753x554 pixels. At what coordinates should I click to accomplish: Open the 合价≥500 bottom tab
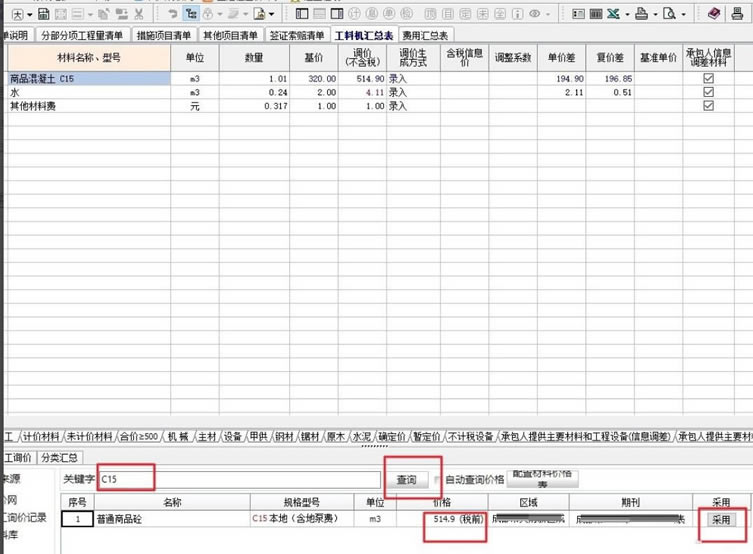pyautogui.click(x=138, y=436)
